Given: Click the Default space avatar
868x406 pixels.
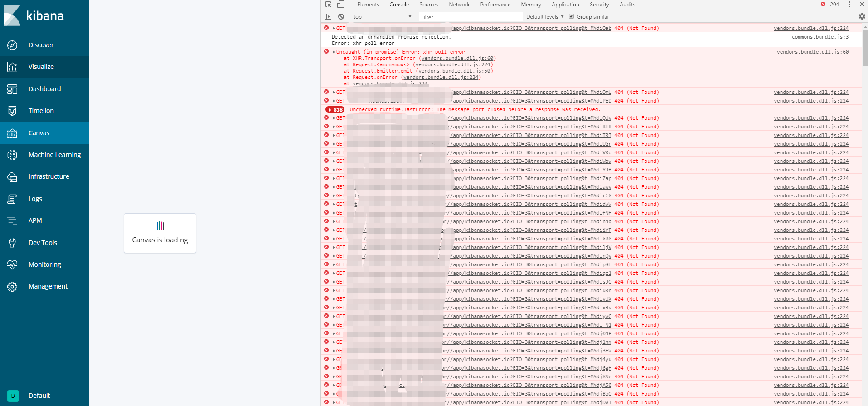Looking at the screenshot, I should click(13, 396).
